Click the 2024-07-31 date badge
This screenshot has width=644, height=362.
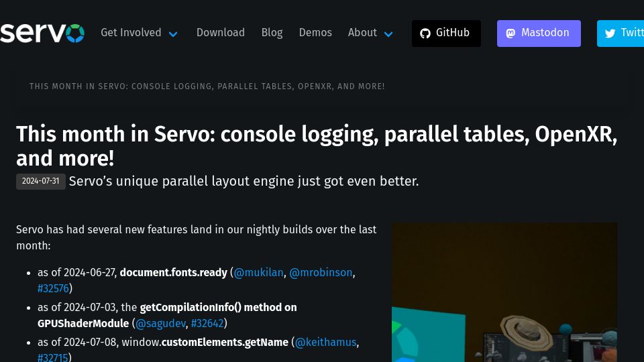pos(41,182)
